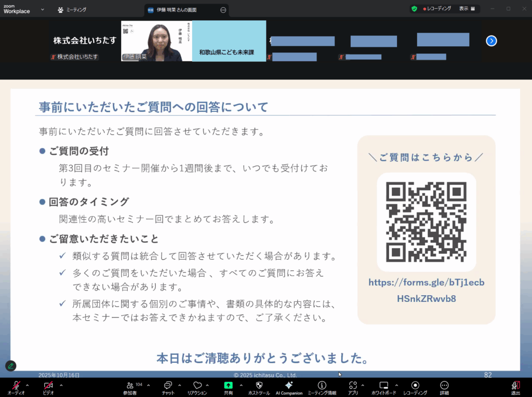Viewport: 532px width, 397px height.
Task: Open ホストツール shield icon
Action: (x=259, y=386)
